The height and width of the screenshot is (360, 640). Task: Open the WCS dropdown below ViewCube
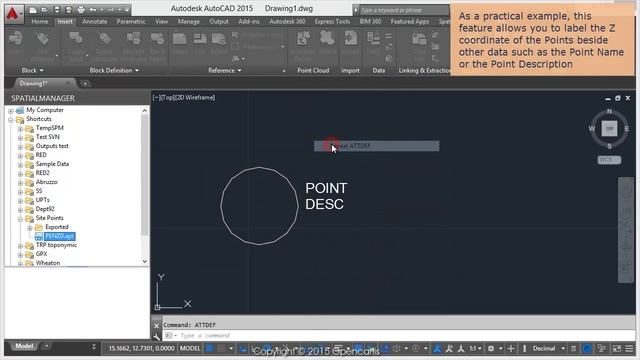click(609, 160)
